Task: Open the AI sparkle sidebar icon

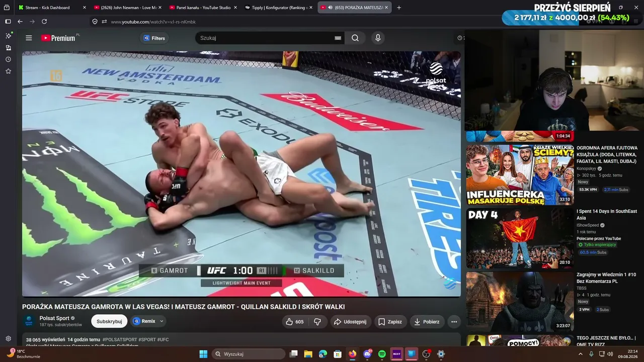Action: [x=8, y=36]
